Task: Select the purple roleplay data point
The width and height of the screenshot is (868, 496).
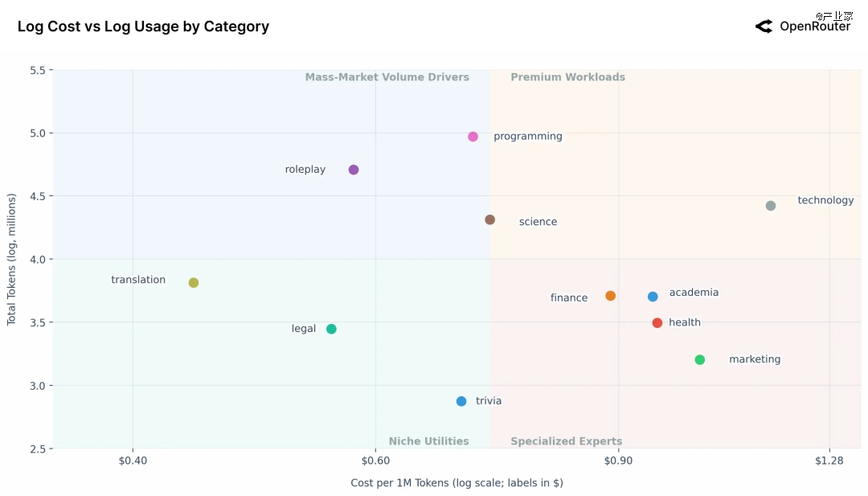Action: [354, 170]
